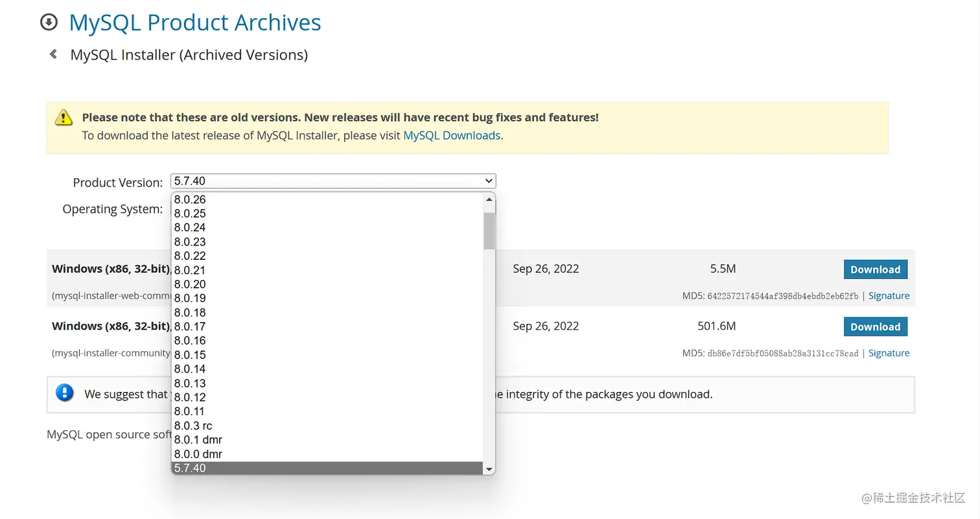Click the version list scroll up arrow
Viewport: 980px width, 519px height.
pyautogui.click(x=489, y=200)
